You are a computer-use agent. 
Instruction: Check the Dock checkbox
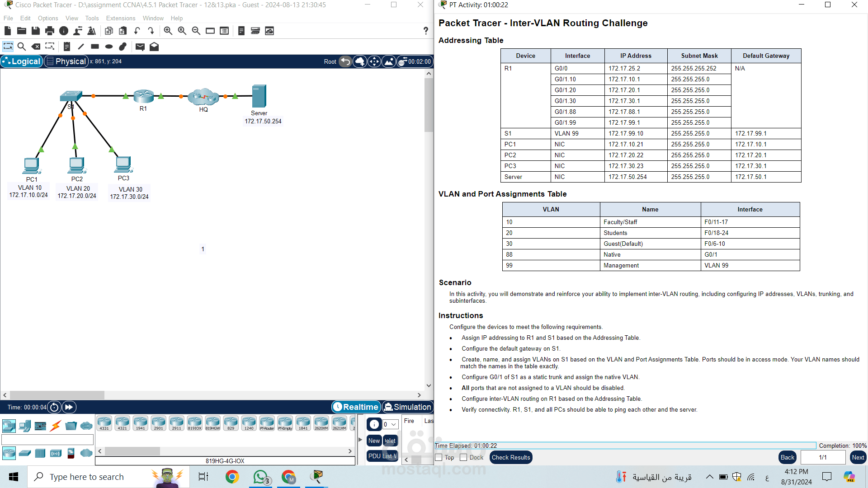coord(463,457)
